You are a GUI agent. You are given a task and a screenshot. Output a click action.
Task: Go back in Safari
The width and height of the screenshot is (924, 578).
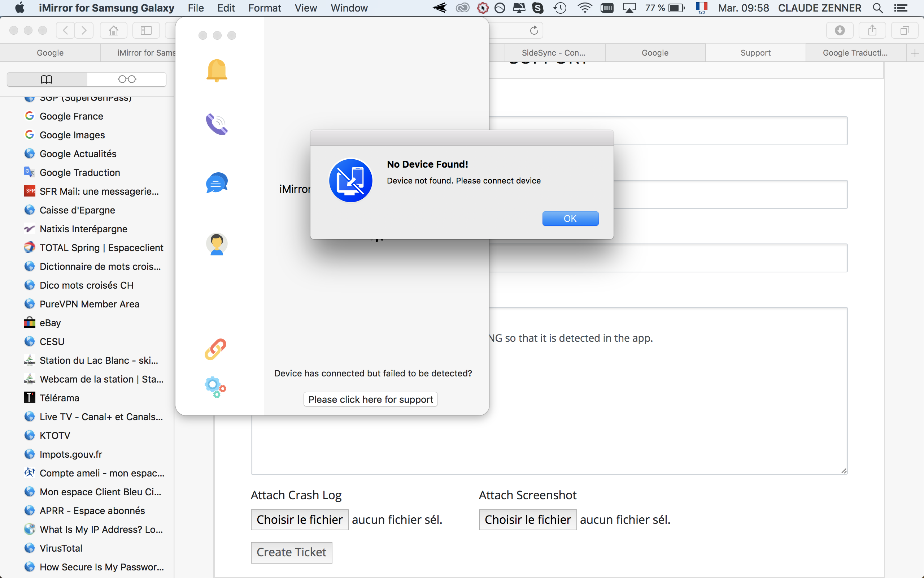point(65,30)
